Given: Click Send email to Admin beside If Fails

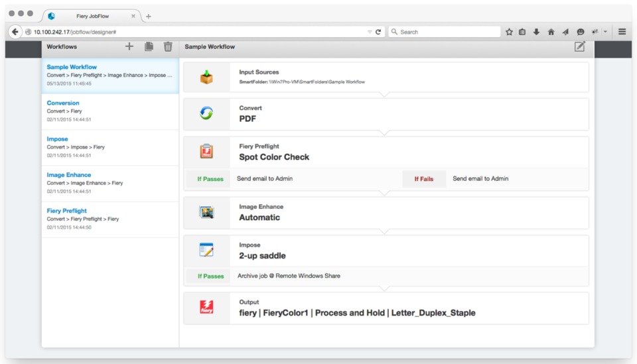Looking at the screenshot, I should pos(480,178).
